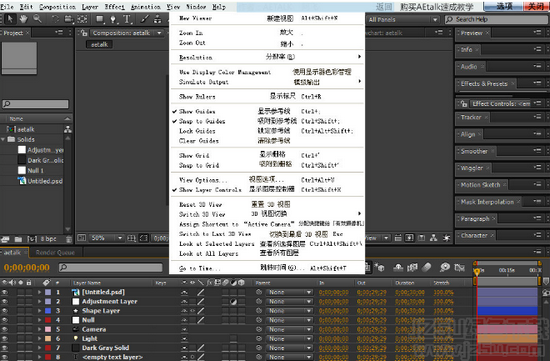The width and height of the screenshot is (550, 361).
Task: Toggle Show Layer Controls option
Action: coord(210,190)
